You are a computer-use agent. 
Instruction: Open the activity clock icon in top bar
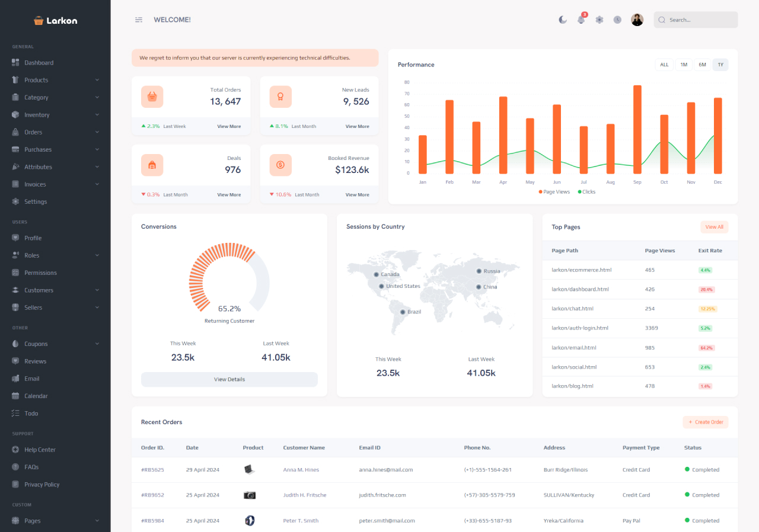(617, 20)
